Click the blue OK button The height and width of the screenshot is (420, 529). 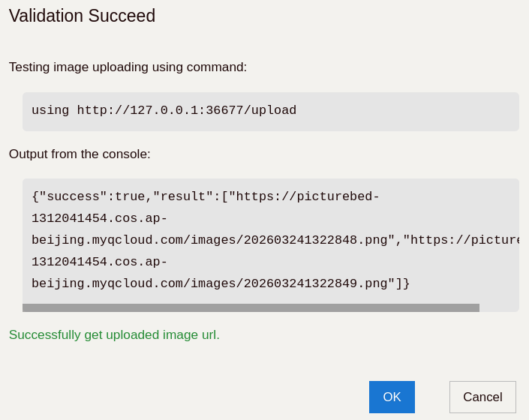click(392, 397)
